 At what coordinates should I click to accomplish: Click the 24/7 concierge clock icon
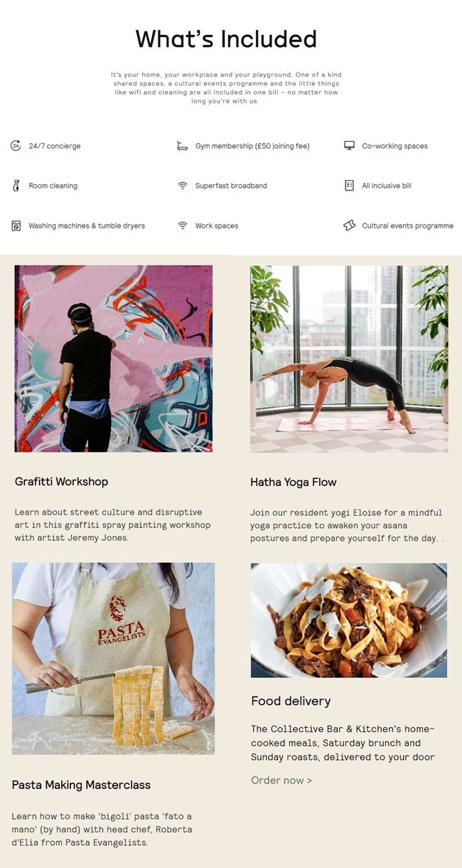tap(16, 146)
